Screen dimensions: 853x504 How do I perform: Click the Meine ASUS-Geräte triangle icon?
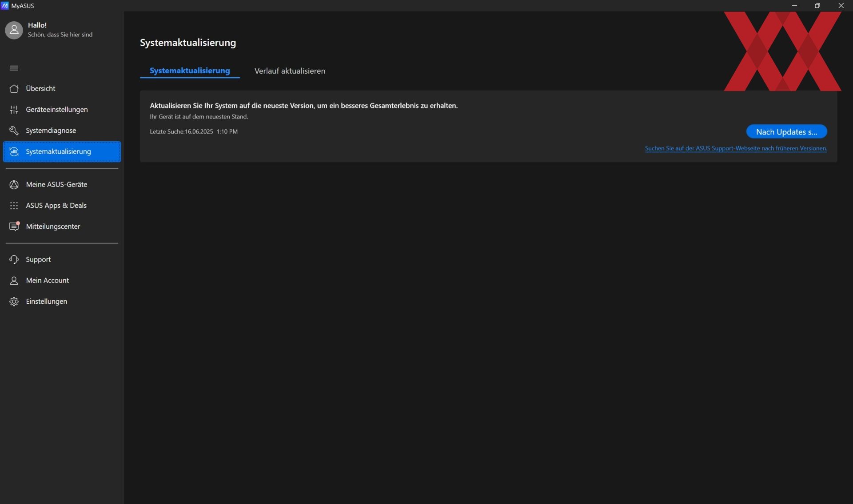click(x=14, y=184)
